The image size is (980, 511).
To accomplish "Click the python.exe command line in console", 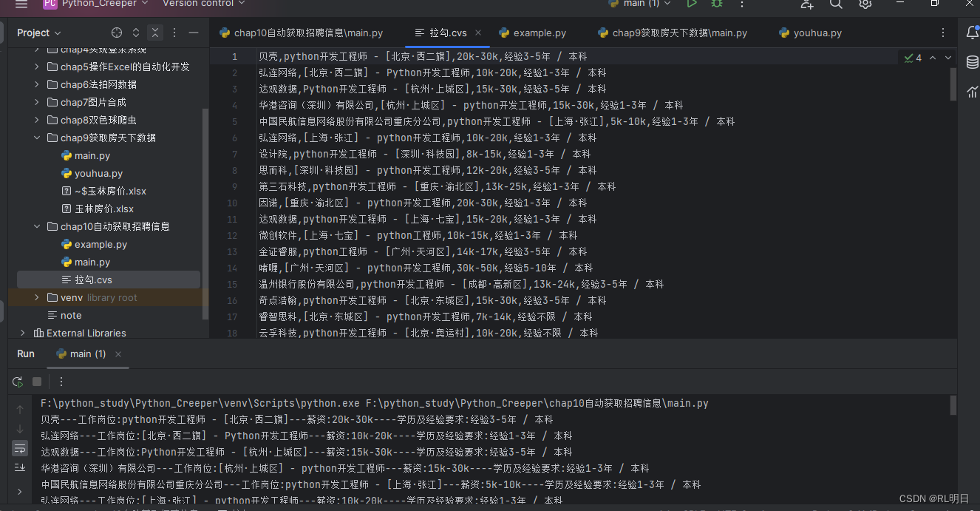I will coord(375,403).
